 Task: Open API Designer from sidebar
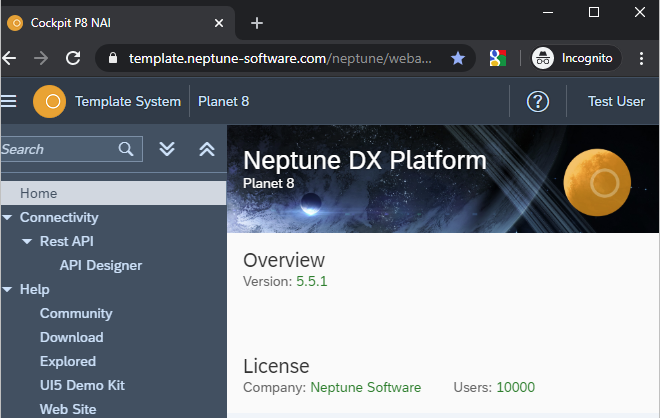pos(100,265)
